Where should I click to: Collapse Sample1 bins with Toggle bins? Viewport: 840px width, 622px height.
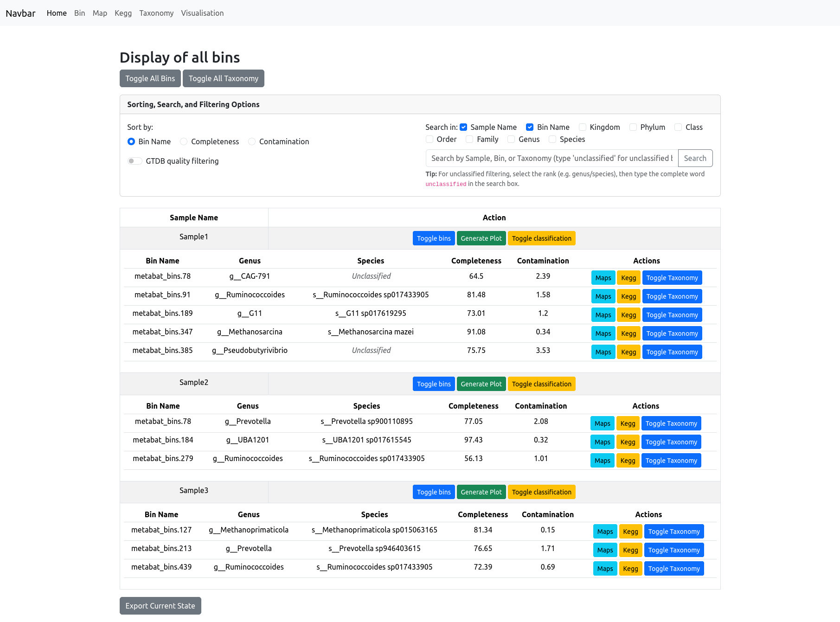(x=433, y=238)
